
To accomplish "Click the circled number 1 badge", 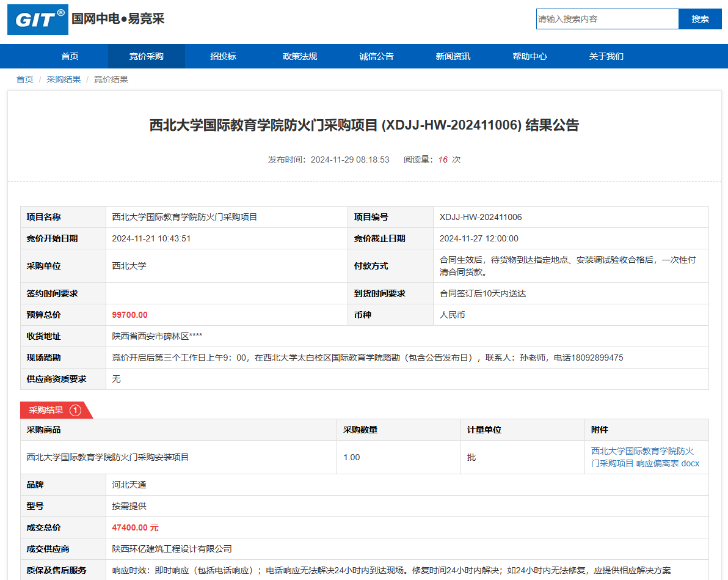I will coord(75,410).
